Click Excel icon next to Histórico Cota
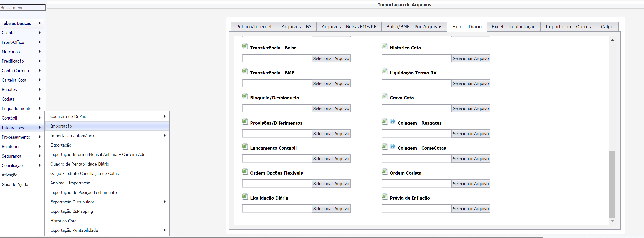The image size is (644, 238). tap(384, 46)
